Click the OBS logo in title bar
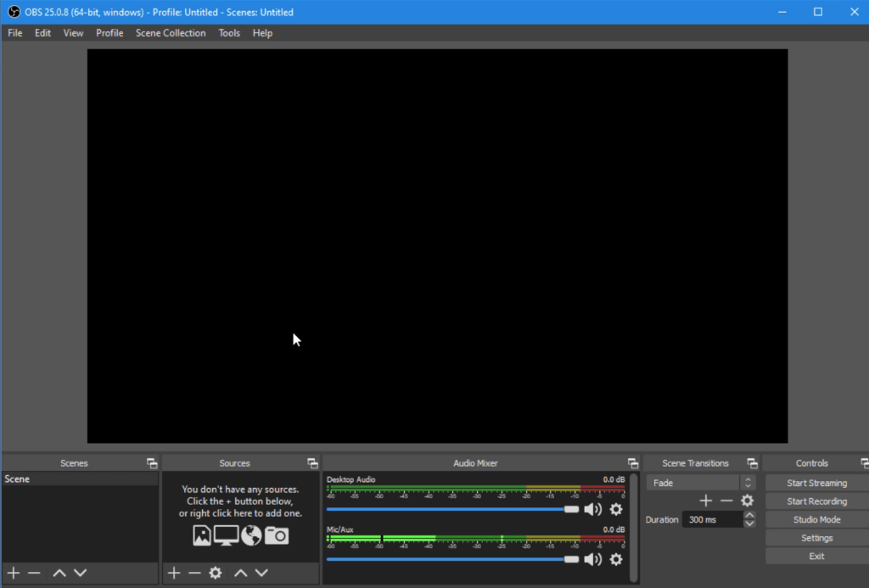Image resolution: width=869 pixels, height=588 pixels. click(x=14, y=12)
